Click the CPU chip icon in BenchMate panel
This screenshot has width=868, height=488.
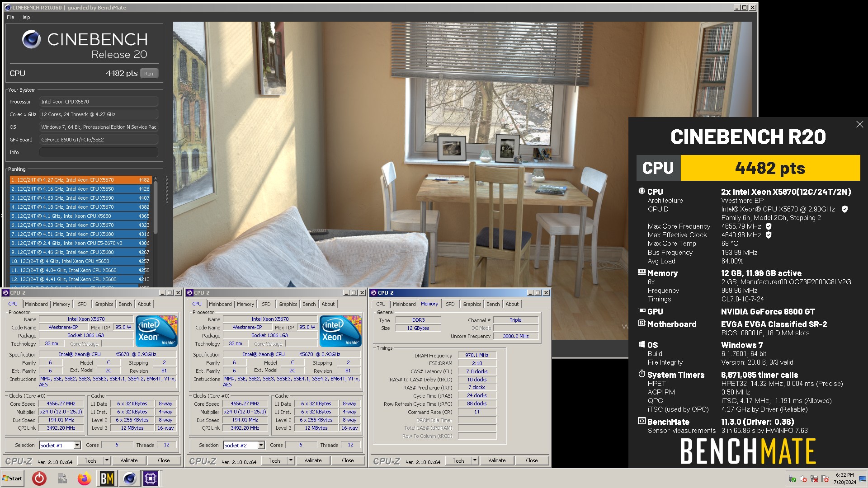(642, 191)
